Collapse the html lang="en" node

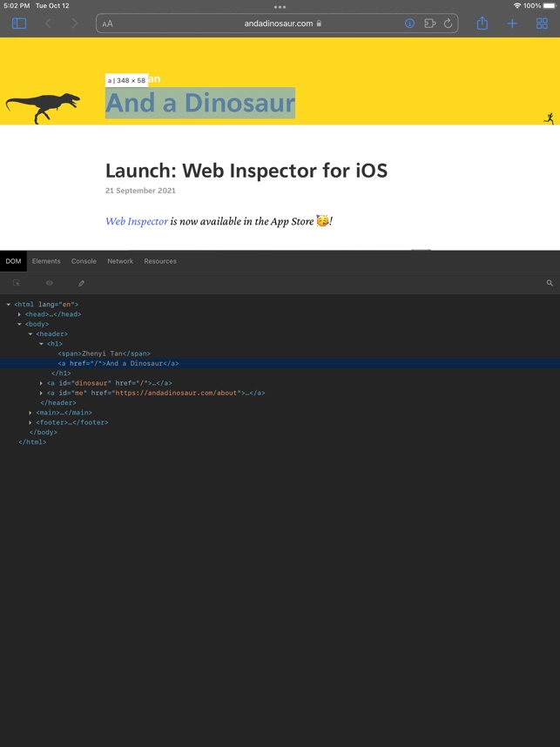click(x=9, y=305)
